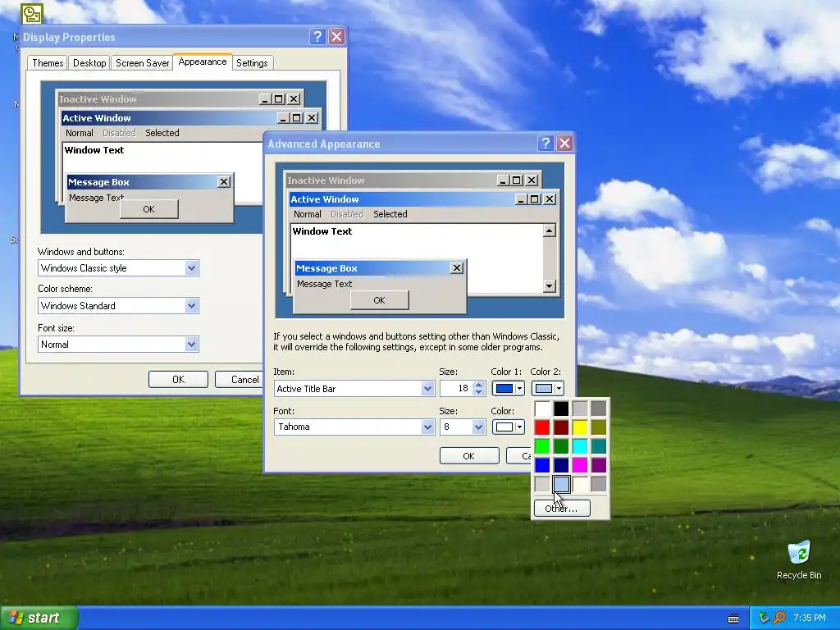This screenshot has width=840, height=630.
Task: Open the Color 1 picker dropdown
Action: click(508, 388)
